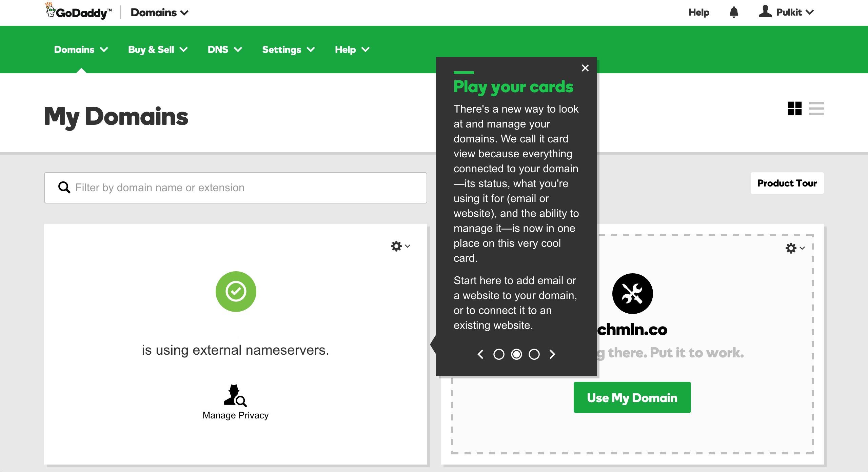This screenshot has width=868, height=472.
Task: Open gear settings on chmln.co card
Action: tap(795, 248)
